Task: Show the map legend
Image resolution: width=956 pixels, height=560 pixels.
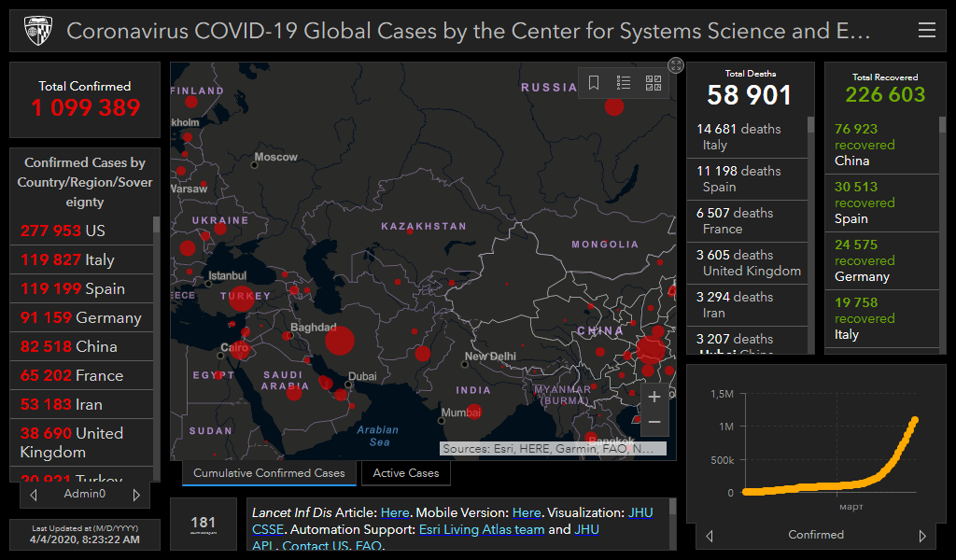Action: pyautogui.click(x=624, y=83)
